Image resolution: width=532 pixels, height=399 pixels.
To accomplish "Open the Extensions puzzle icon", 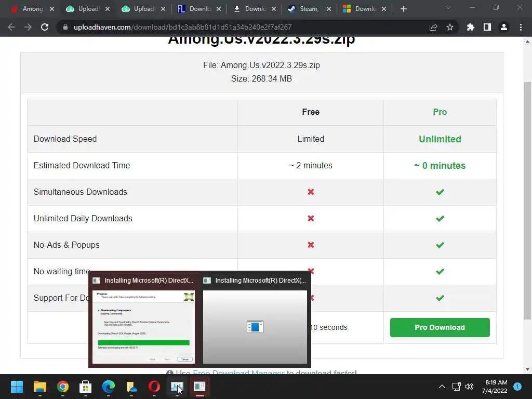I will pyautogui.click(x=471, y=27).
